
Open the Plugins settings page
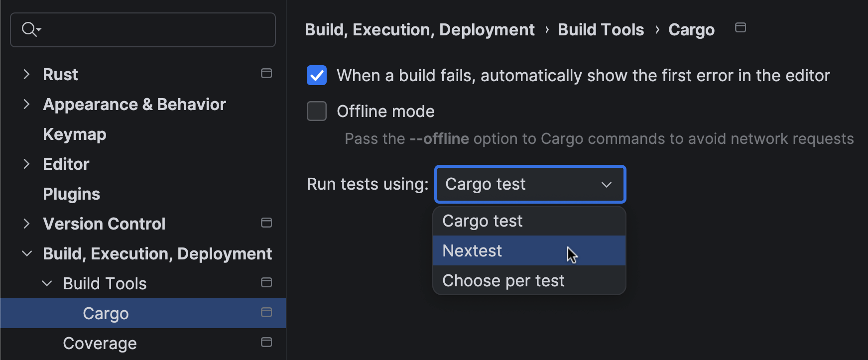coord(72,194)
